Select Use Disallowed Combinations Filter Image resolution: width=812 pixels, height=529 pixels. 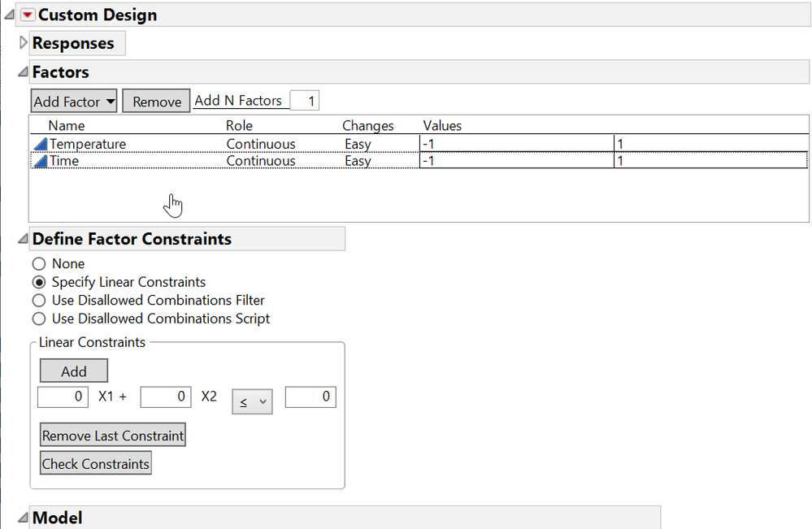(x=39, y=301)
